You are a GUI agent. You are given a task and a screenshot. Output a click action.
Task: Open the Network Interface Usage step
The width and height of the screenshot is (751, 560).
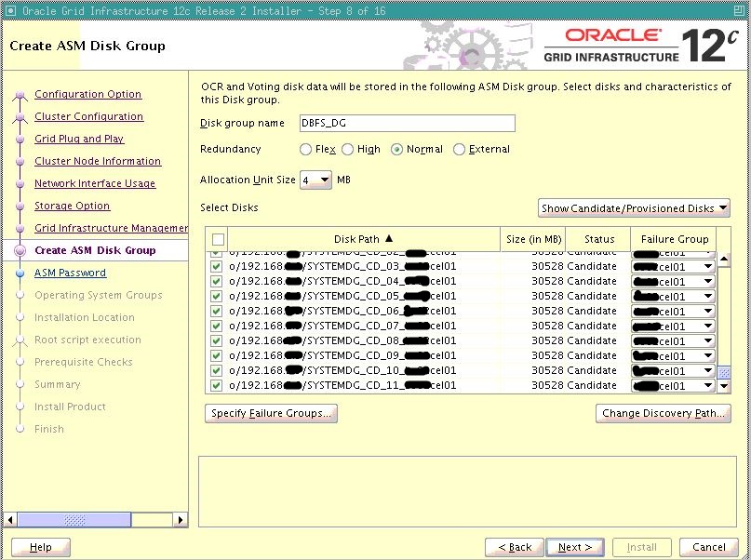tap(95, 183)
